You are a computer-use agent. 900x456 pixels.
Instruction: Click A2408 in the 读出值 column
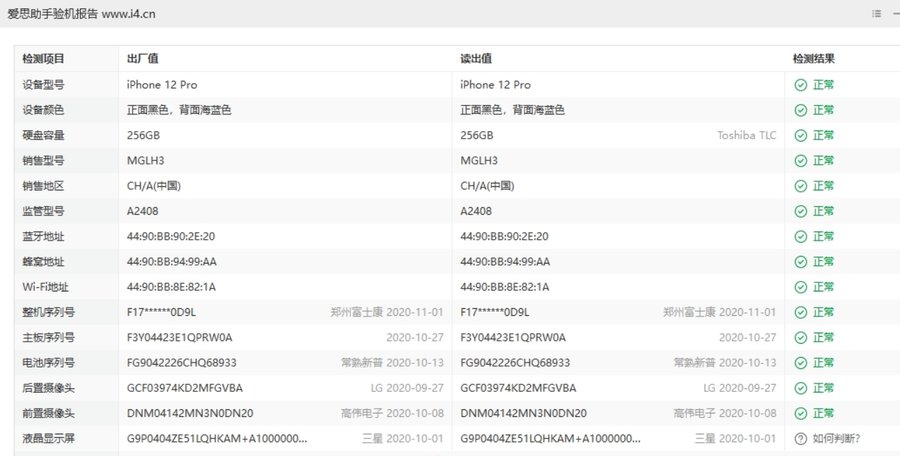(x=476, y=211)
